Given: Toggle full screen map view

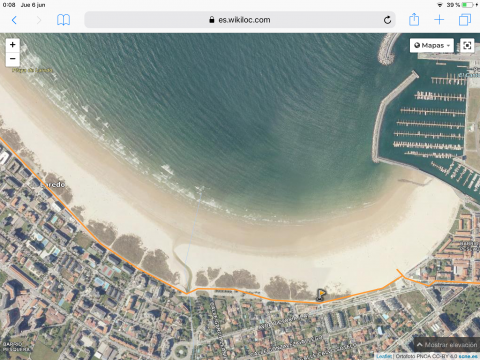Looking at the screenshot, I should pos(467,45).
